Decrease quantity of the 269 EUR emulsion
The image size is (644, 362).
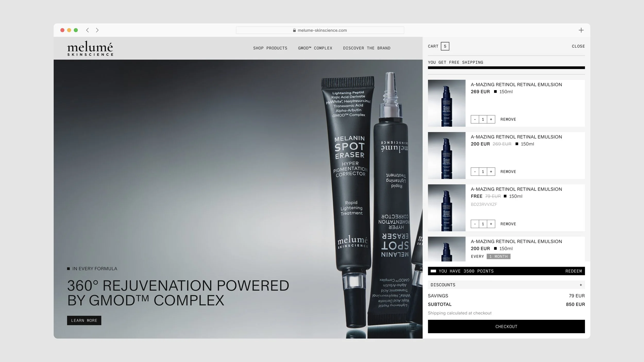pos(475,119)
